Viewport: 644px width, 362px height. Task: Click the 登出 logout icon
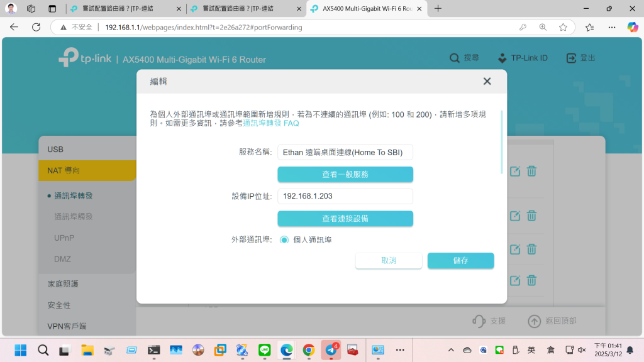pos(571,58)
